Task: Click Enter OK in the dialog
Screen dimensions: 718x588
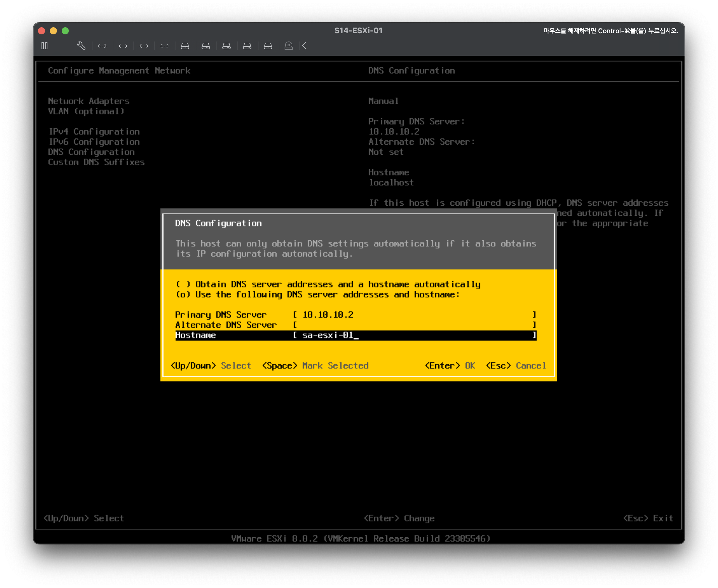Action: click(x=450, y=365)
